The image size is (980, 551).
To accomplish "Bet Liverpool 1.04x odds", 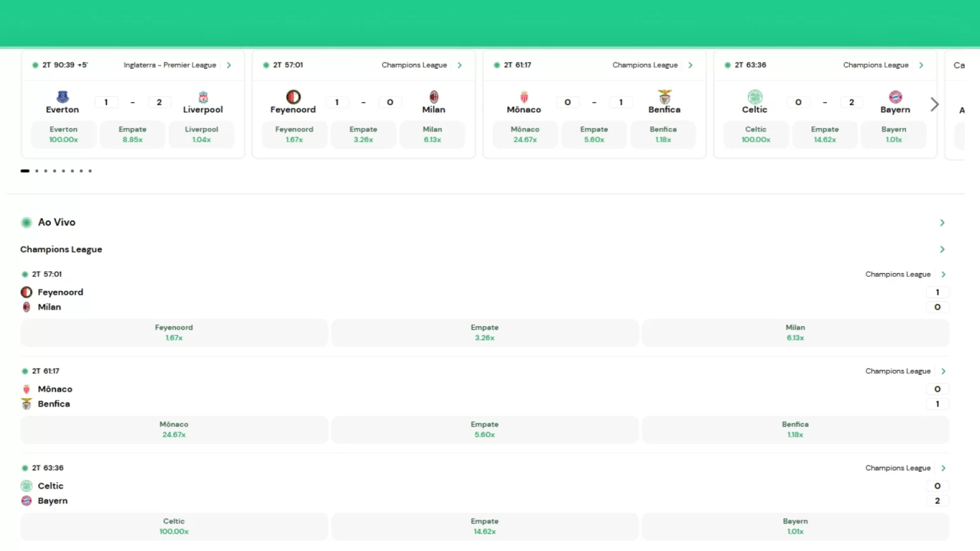I will coord(202,135).
